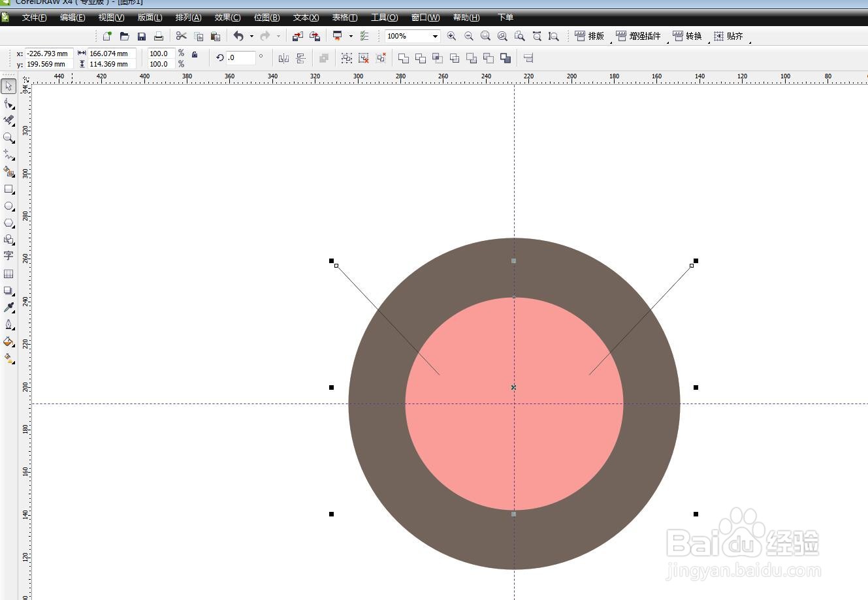Open the 文本(X) menu

point(306,18)
